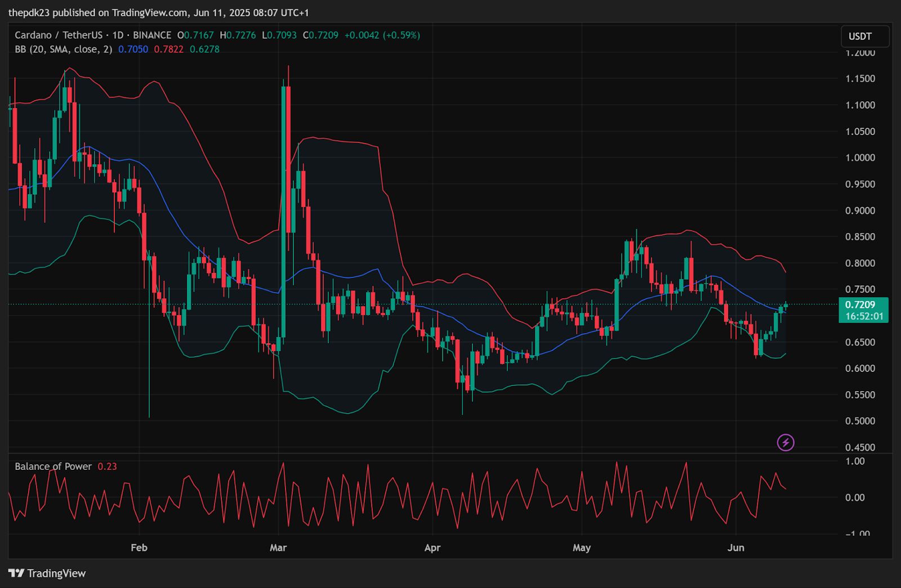Screen dimensions: 901x588
Task: Click the green 0.7209 current price label
Action: [x=864, y=304]
